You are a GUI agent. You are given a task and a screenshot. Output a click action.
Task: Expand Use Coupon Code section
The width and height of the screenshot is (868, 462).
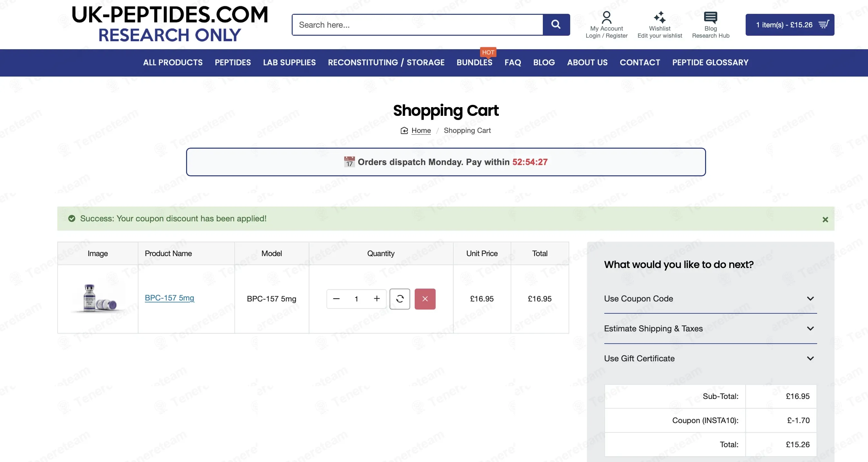[x=710, y=299]
